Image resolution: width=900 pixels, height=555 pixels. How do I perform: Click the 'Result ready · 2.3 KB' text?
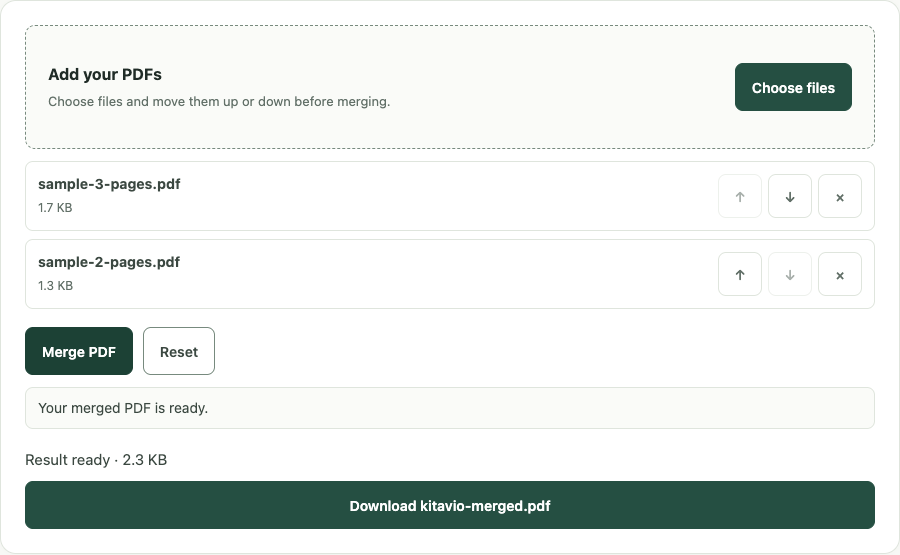click(x=96, y=460)
